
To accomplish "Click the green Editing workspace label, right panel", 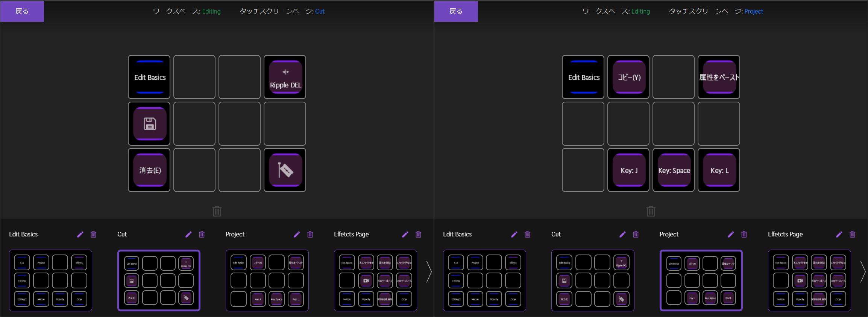I will coord(640,11).
